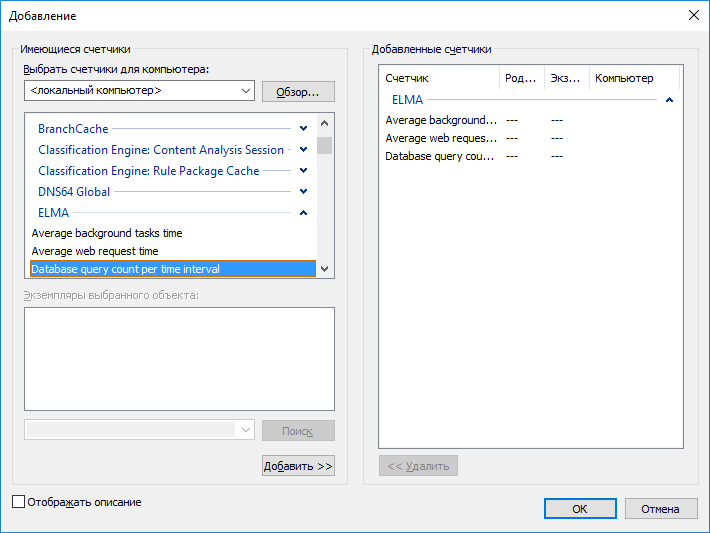Collapse the ELMA group in available counters
The height and width of the screenshot is (533, 710).
(x=303, y=213)
